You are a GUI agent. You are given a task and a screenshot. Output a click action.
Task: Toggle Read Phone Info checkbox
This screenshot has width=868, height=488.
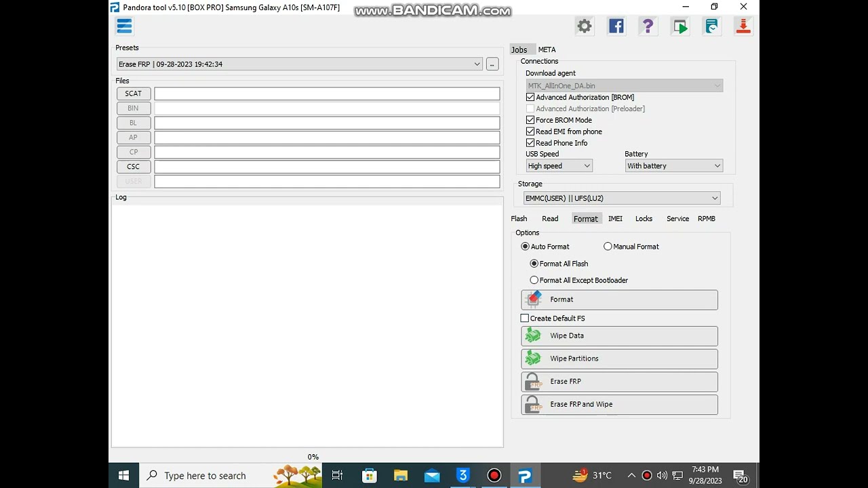(530, 144)
